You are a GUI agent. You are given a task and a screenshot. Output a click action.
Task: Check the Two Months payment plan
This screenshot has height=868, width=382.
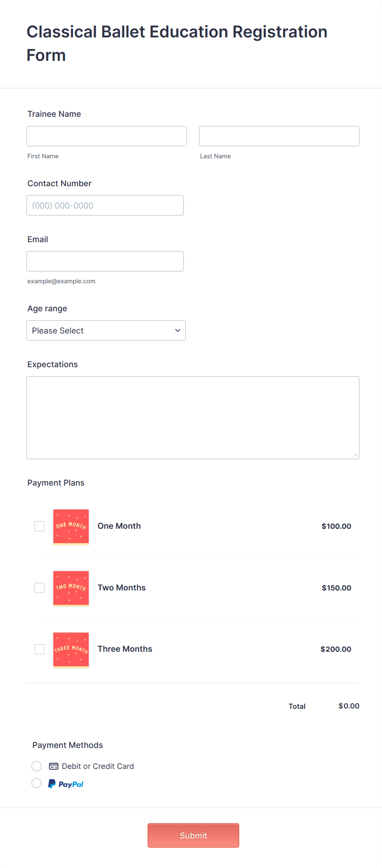(39, 588)
